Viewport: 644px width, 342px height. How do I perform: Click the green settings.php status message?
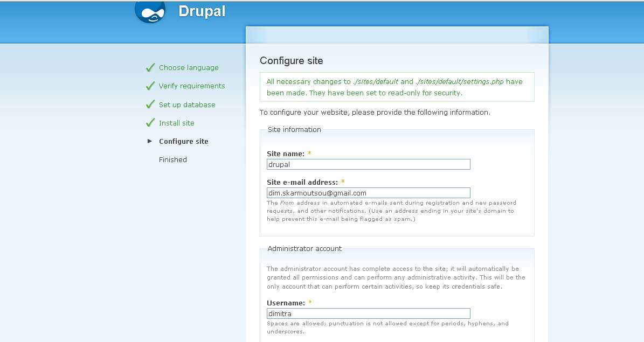tap(397, 87)
